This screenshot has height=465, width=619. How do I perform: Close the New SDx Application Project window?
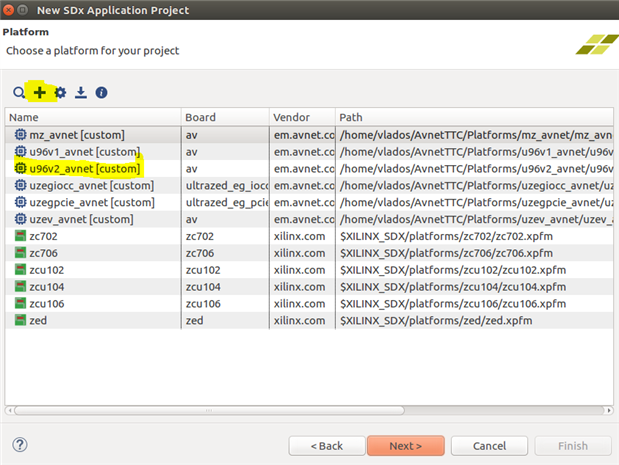coord(8,10)
